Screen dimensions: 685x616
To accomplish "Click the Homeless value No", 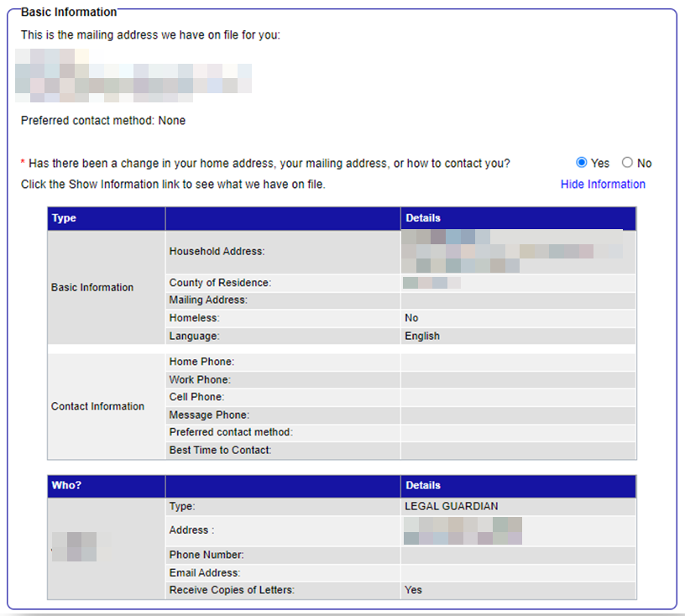I will coord(411,318).
